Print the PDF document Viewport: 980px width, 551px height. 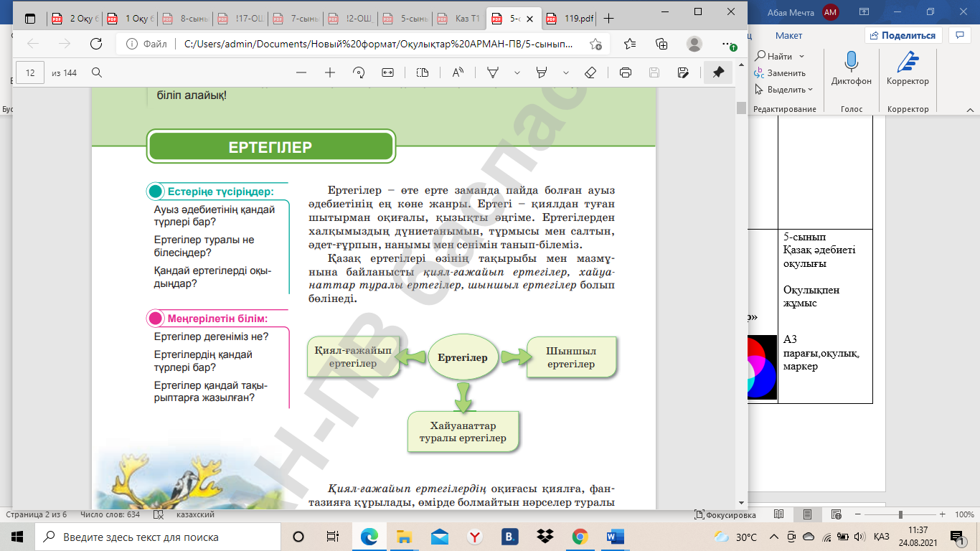625,72
